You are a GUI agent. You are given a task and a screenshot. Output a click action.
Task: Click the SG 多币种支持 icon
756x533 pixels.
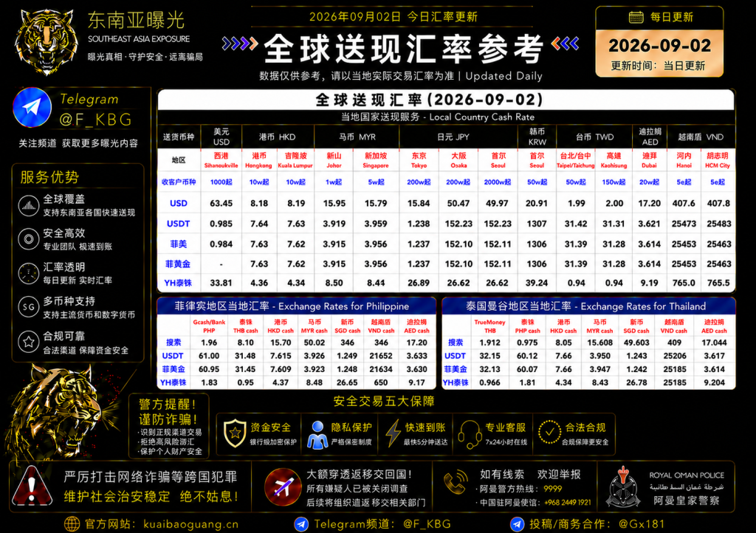tap(29, 307)
